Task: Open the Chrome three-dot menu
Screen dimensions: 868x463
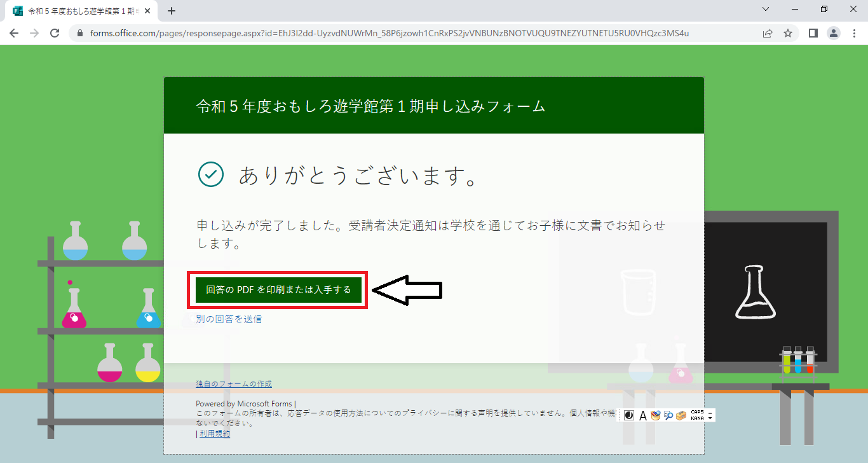Action: (x=854, y=33)
